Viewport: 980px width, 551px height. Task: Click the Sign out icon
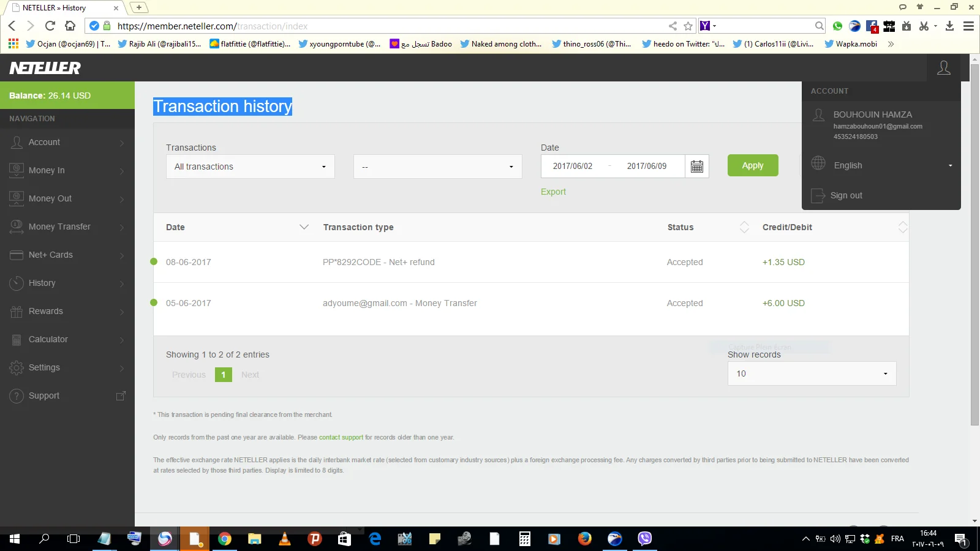[818, 195]
